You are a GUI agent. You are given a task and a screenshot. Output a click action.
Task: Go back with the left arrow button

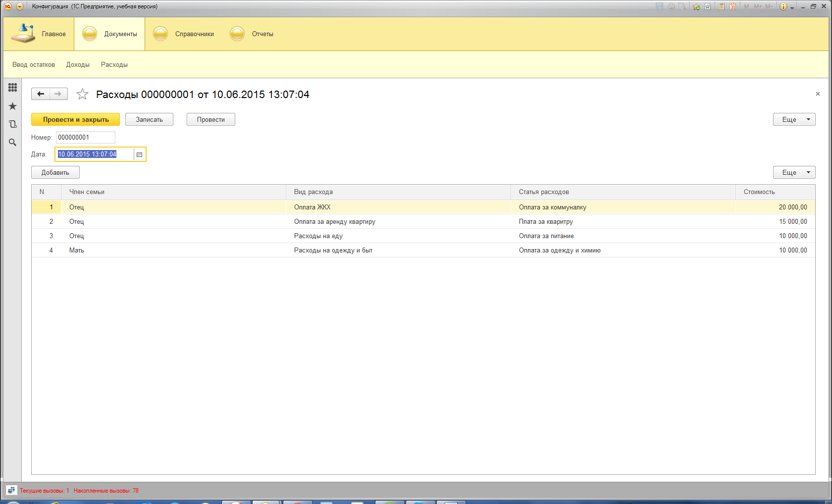click(x=41, y=94)
